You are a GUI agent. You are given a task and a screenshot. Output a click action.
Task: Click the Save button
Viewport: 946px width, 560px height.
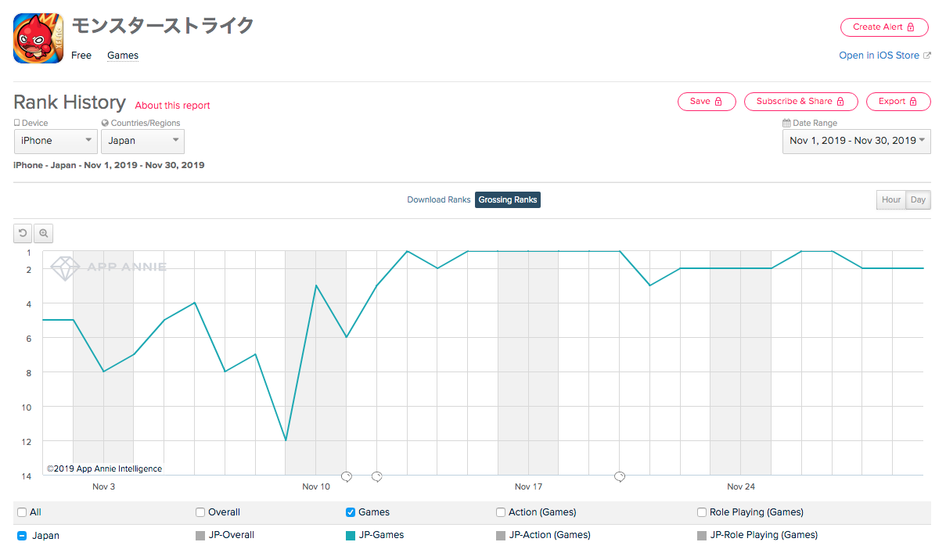tap(707, 102)
